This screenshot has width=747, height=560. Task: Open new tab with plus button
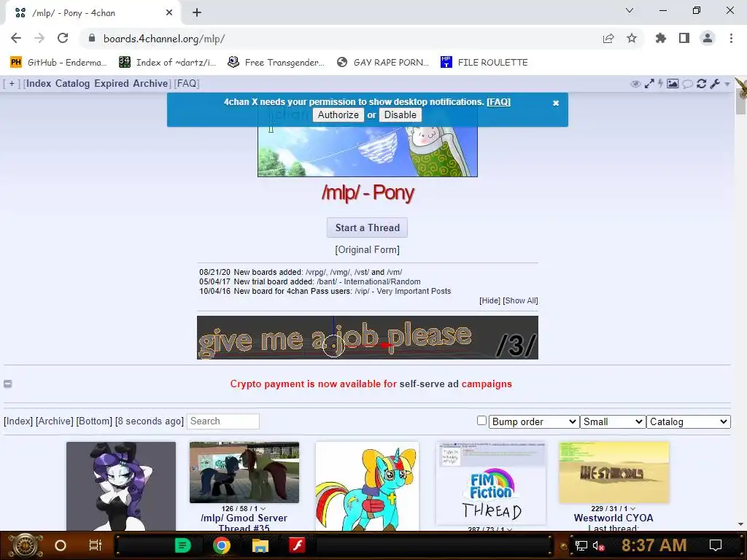click(x=197, y=13)
